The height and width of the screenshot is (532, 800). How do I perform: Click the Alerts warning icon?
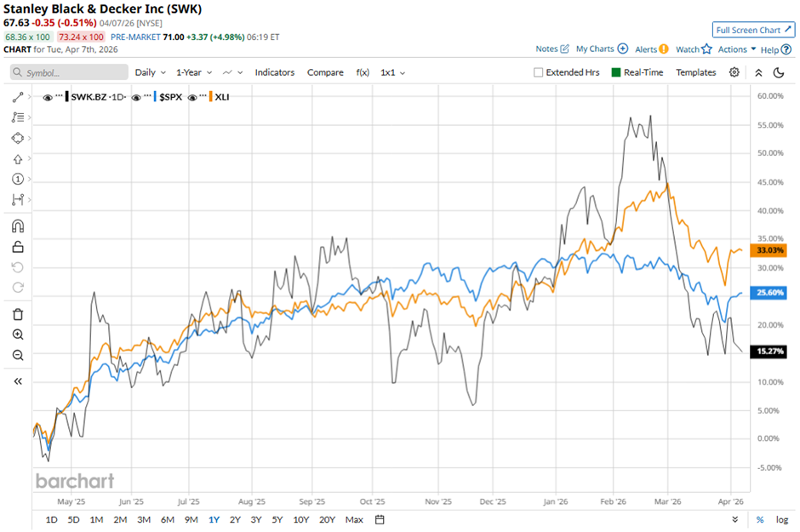pyautogui.click(x=663, y=49)
